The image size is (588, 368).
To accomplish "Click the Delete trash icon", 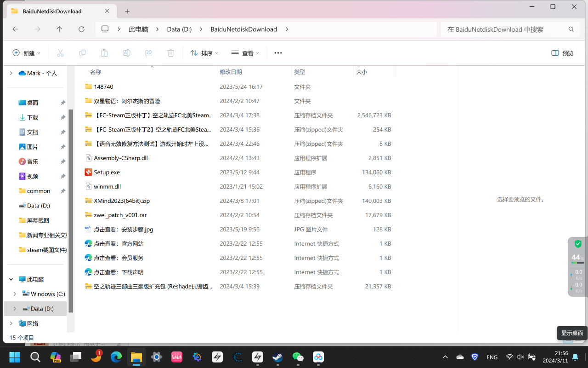I will click(x=170, y=53).
